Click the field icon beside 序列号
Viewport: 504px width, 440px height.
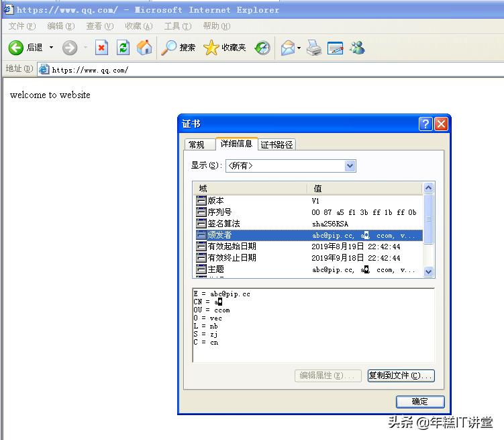(x=201, y=212)
